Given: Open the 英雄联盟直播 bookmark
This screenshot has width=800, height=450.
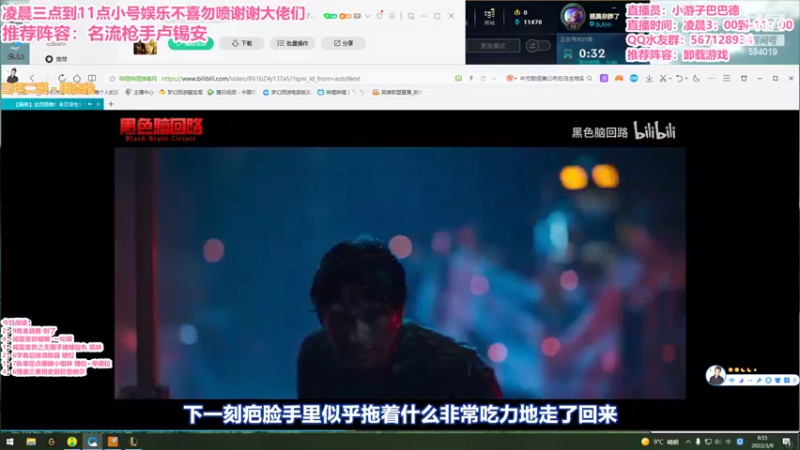Looking at the screenshot, I should 397,92.
